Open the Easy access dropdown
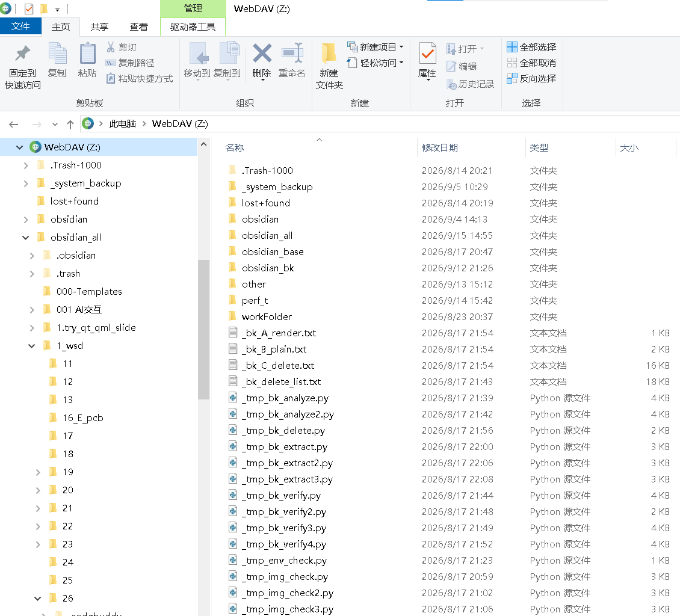Image resolution: width=680 pixels, height=616 pixels. point(376,63)
